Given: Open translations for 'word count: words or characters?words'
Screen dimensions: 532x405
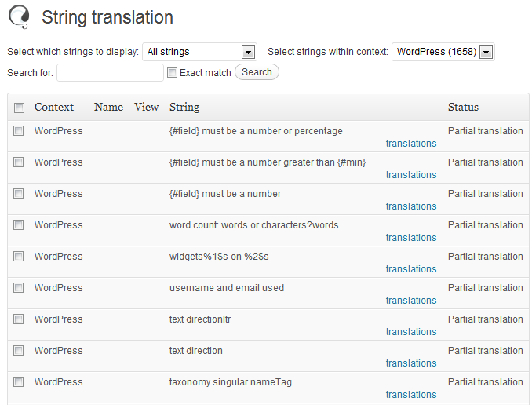Looking at the screenshot, I should [411, 237].
